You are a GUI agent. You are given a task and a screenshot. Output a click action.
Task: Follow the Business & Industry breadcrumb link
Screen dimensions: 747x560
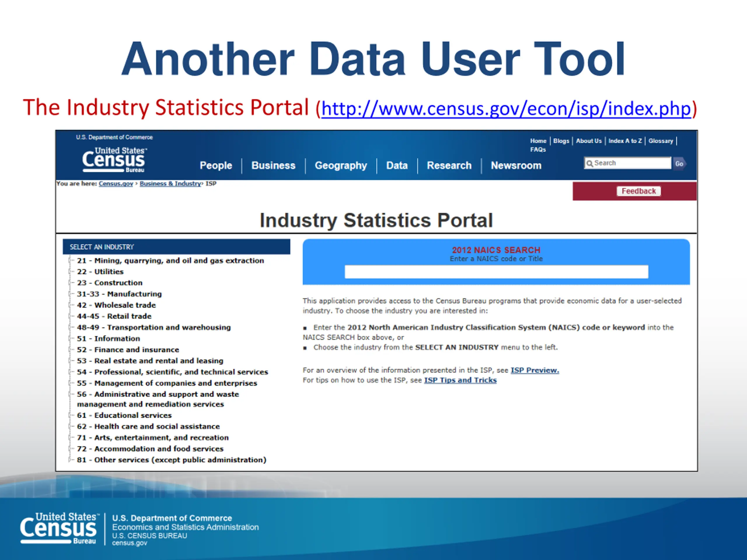(170, 184)
